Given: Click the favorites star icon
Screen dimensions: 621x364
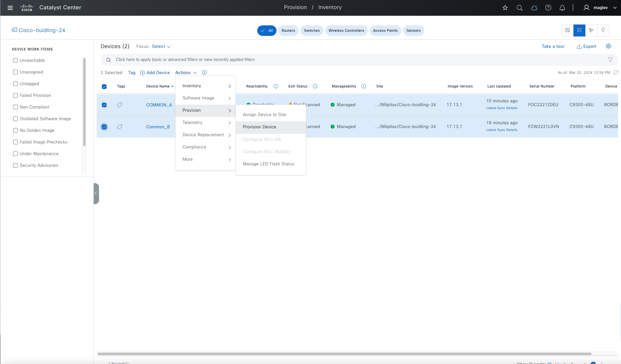Looking at the screenshot, I should point(505,8).
